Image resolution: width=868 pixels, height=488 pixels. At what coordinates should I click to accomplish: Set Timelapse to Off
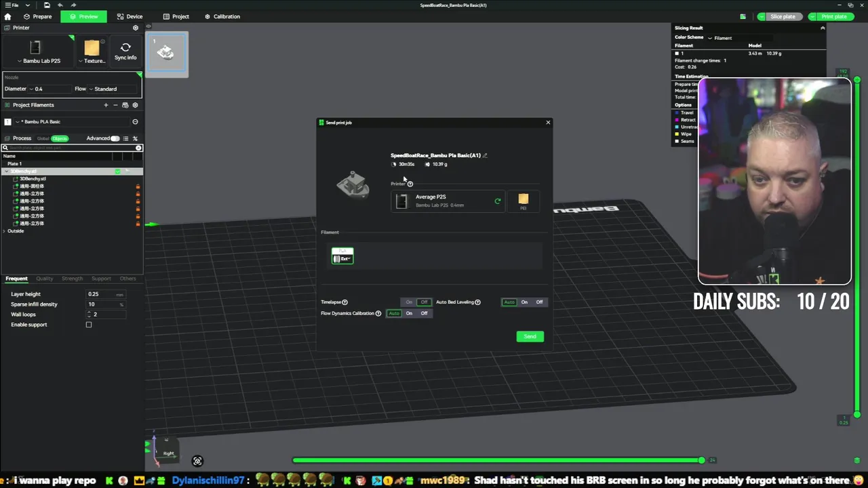coord(424,302)
